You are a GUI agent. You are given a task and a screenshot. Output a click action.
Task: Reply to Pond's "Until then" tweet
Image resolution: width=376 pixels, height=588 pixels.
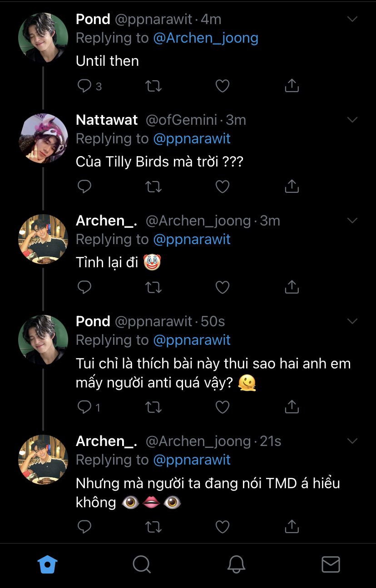[x=85, y=86]
